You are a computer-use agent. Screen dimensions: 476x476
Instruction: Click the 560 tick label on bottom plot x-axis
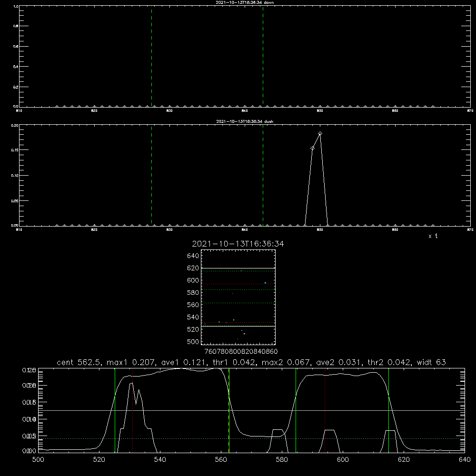pyautogui.click(x=221, y=460)
